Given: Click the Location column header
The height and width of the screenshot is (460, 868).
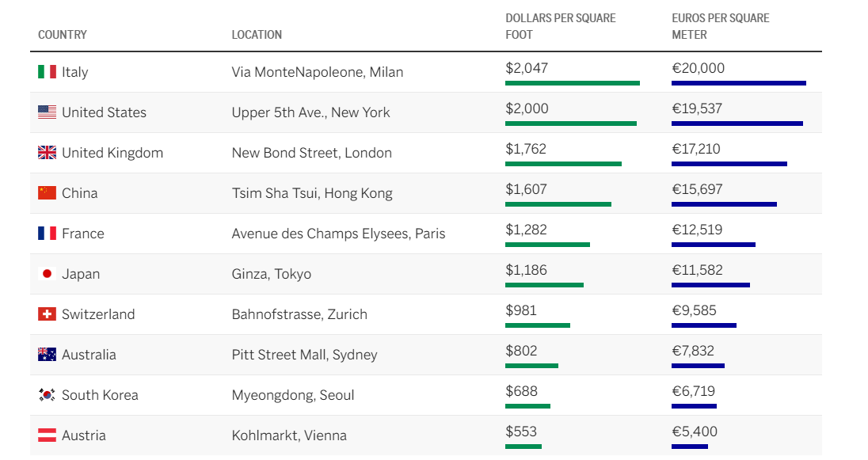Looking at the screenshot, I should [257, 35].
